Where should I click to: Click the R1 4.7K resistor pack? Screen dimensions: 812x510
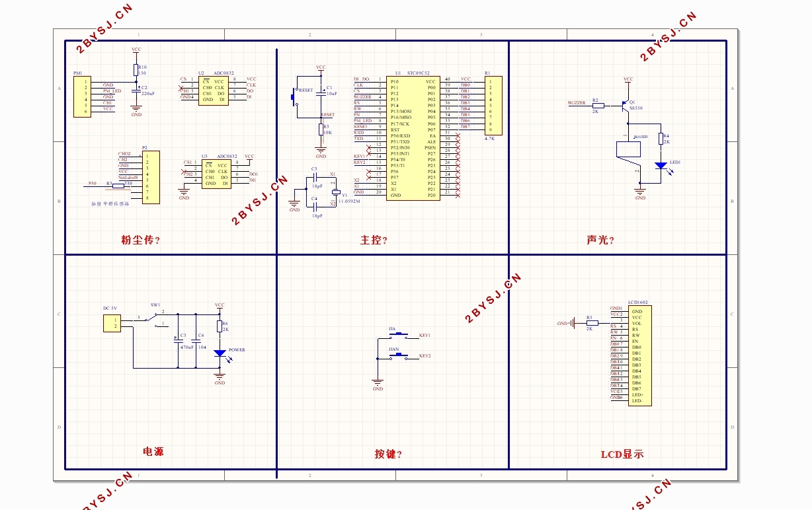(493, 106)
